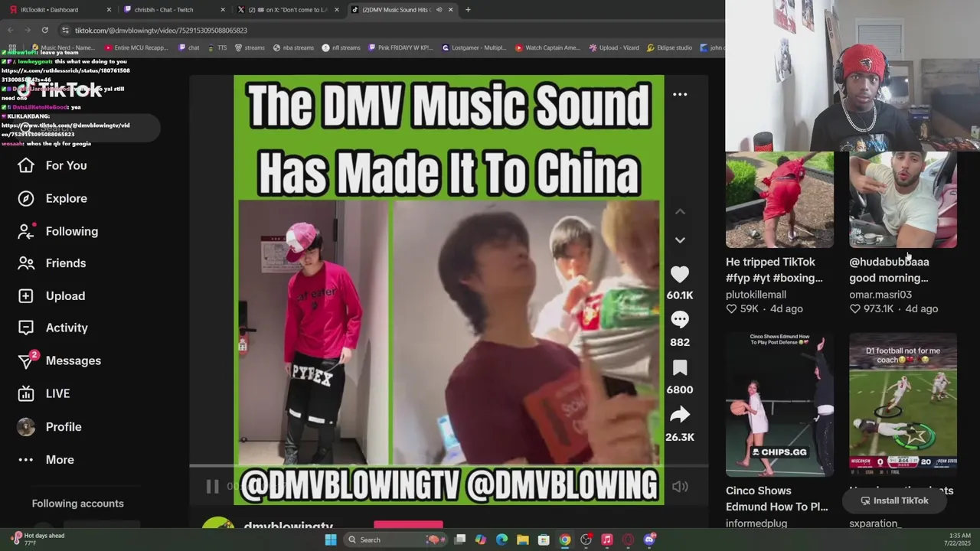Click the Install TikTok button
The width and height of the screenshot is (980, 551).
click(x=894, y=500)
